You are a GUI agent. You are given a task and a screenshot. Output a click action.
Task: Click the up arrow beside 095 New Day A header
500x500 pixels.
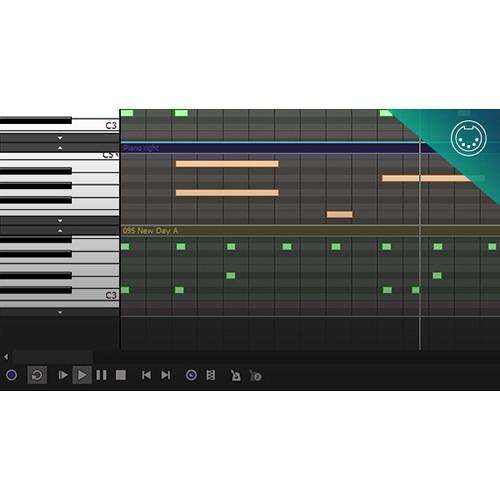pyautogui.click(x=60, y=230)
